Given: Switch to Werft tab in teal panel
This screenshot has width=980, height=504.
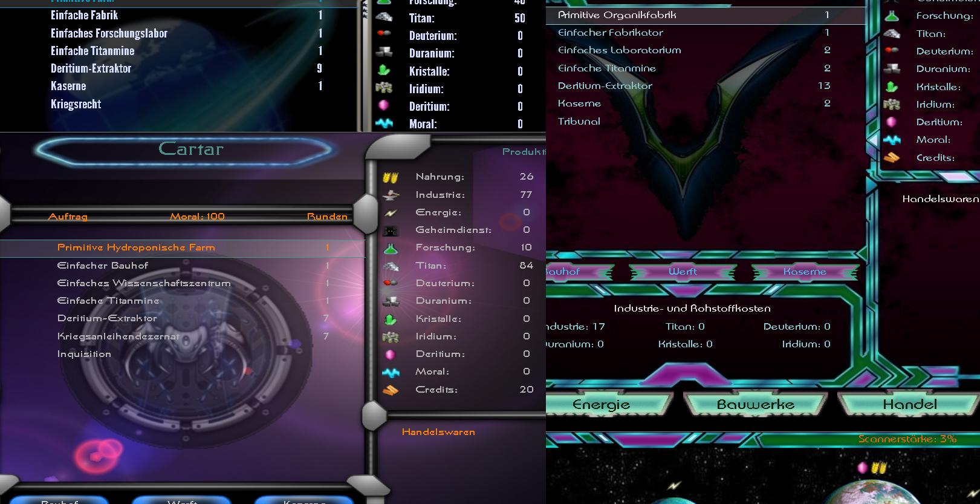Looking at the screenshot, I should pos(683,272).
